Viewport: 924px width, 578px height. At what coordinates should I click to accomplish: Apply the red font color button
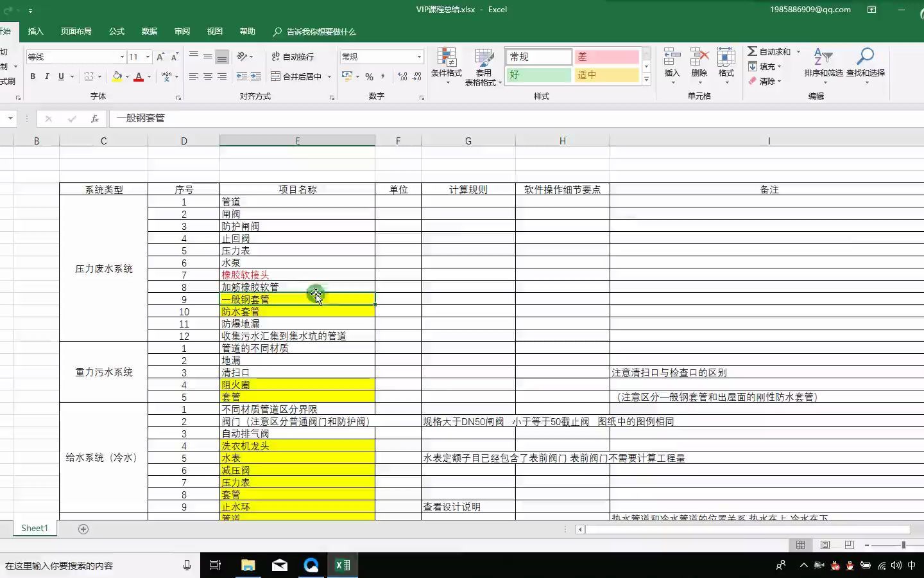point(139,76)
